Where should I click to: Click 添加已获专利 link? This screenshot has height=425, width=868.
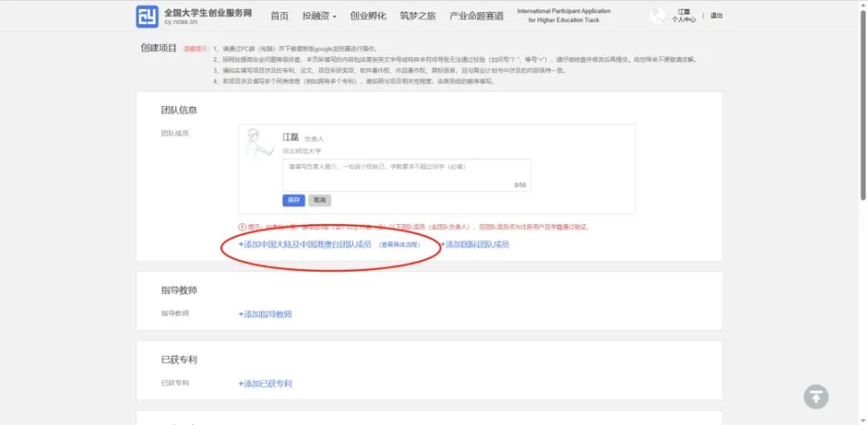pos(265,383)
